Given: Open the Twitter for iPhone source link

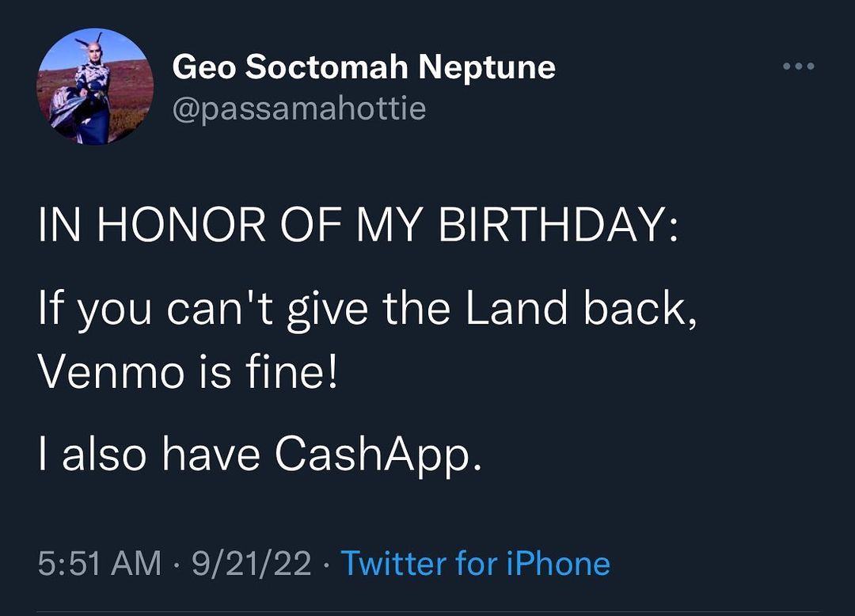Looking at the screenshot, I should tap(476, 564).
